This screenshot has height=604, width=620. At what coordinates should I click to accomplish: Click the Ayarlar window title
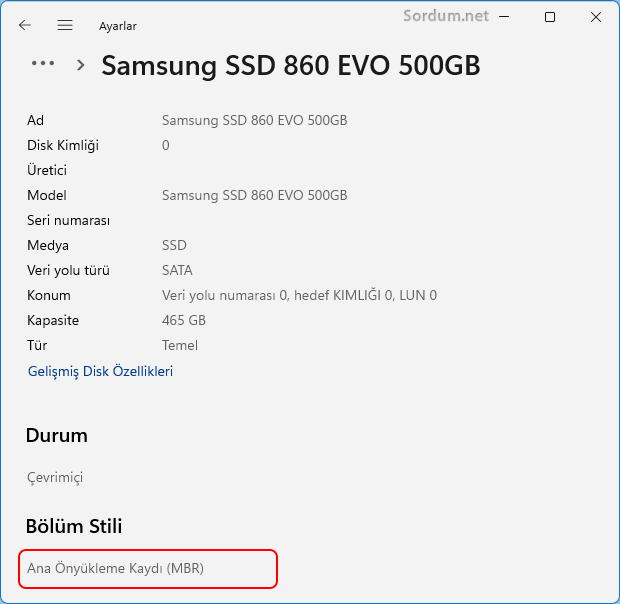(x=118, y=26)
